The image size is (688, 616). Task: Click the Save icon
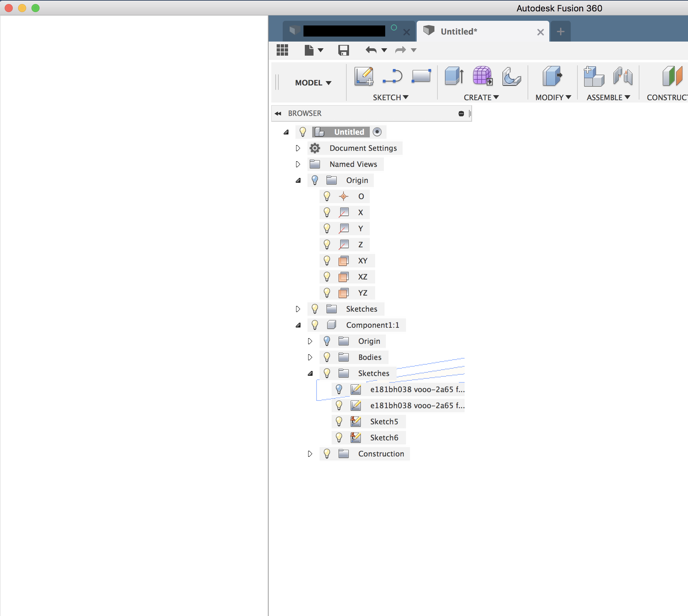(x=343, y=50)
